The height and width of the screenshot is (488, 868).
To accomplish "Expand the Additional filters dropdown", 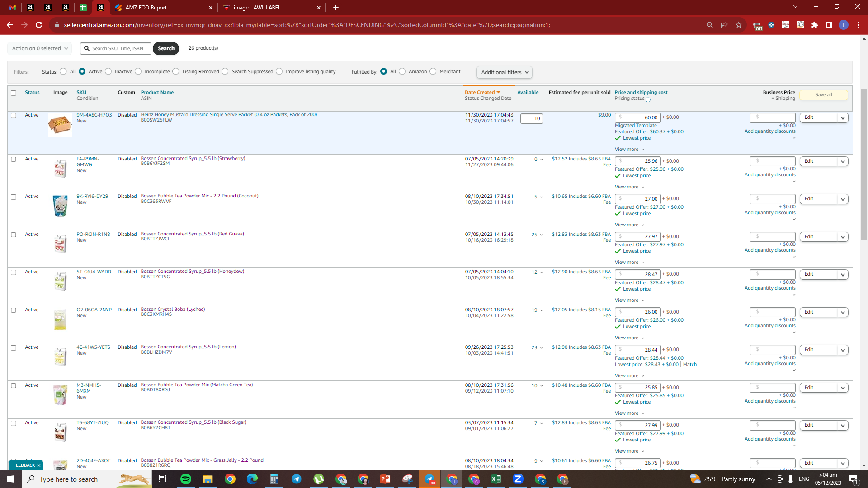I will pos(505,72).
